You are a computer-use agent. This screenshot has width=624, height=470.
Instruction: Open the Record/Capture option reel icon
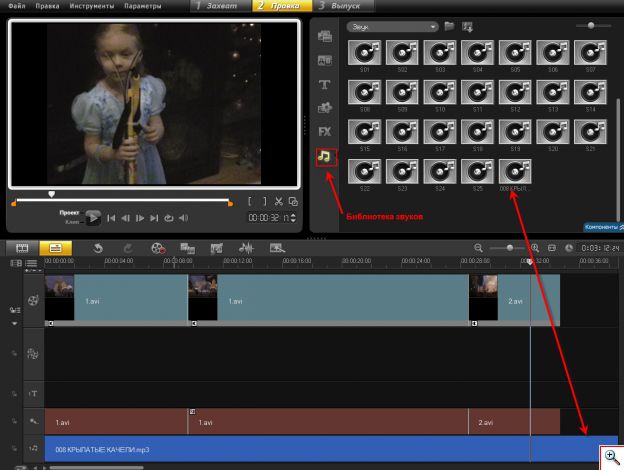coord(158,248)
